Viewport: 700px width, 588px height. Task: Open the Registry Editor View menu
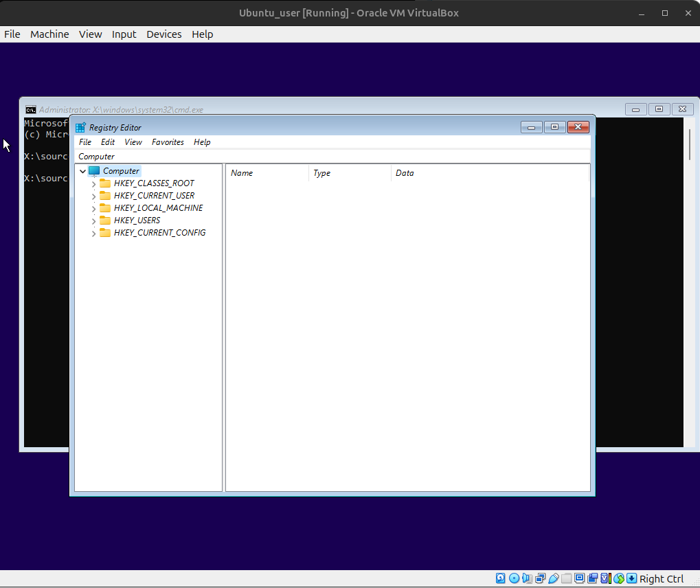[133, 142]
